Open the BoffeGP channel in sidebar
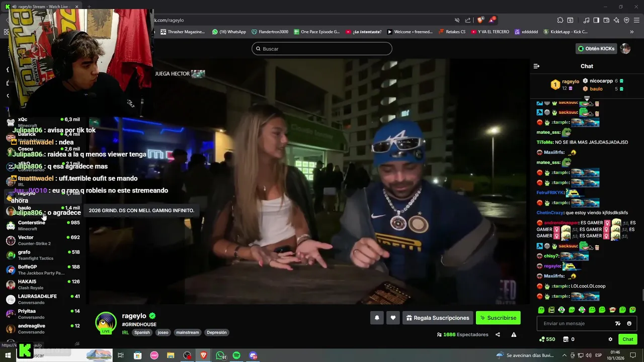 [x=43, y=270]
